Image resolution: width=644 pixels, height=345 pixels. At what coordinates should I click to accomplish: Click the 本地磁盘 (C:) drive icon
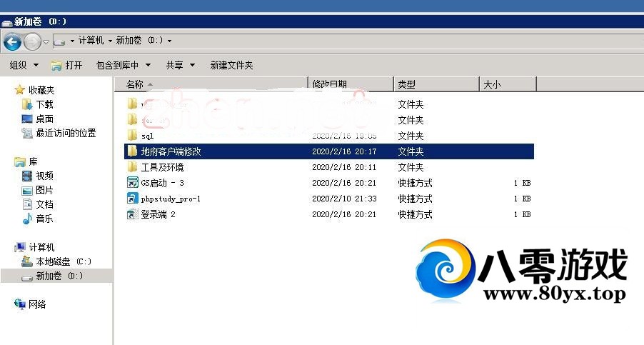(27, 261)
